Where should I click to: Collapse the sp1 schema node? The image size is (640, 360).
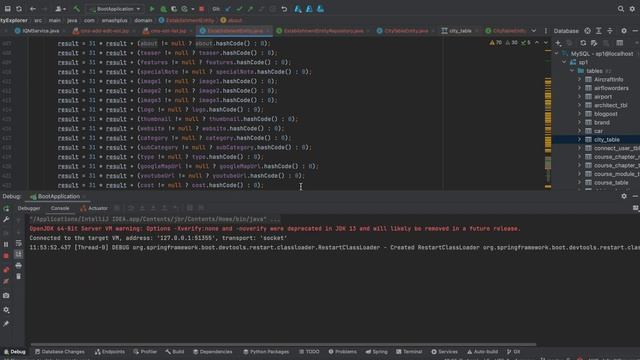coord(564,62)
